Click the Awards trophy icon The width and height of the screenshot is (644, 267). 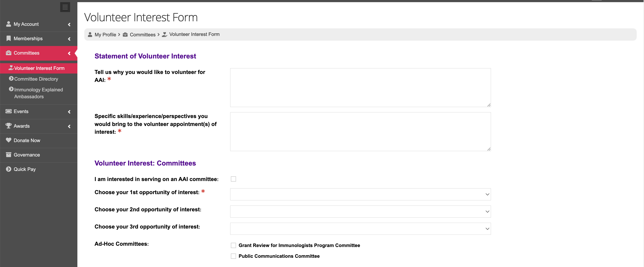9,126
